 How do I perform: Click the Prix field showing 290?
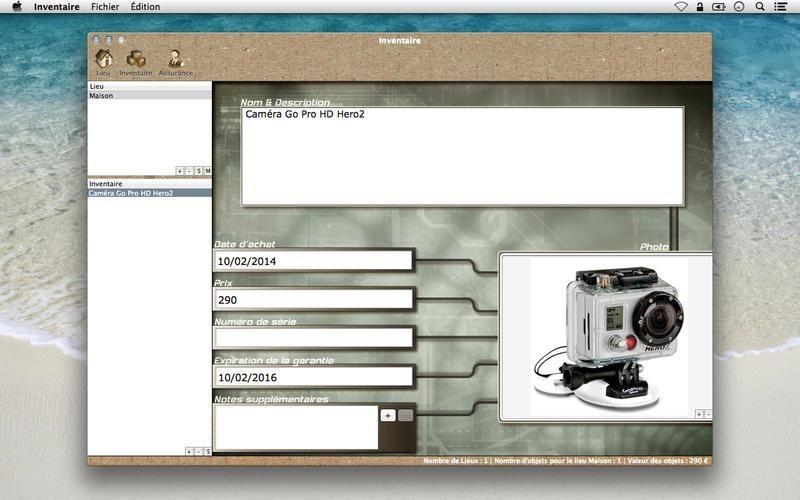(313, 299)
